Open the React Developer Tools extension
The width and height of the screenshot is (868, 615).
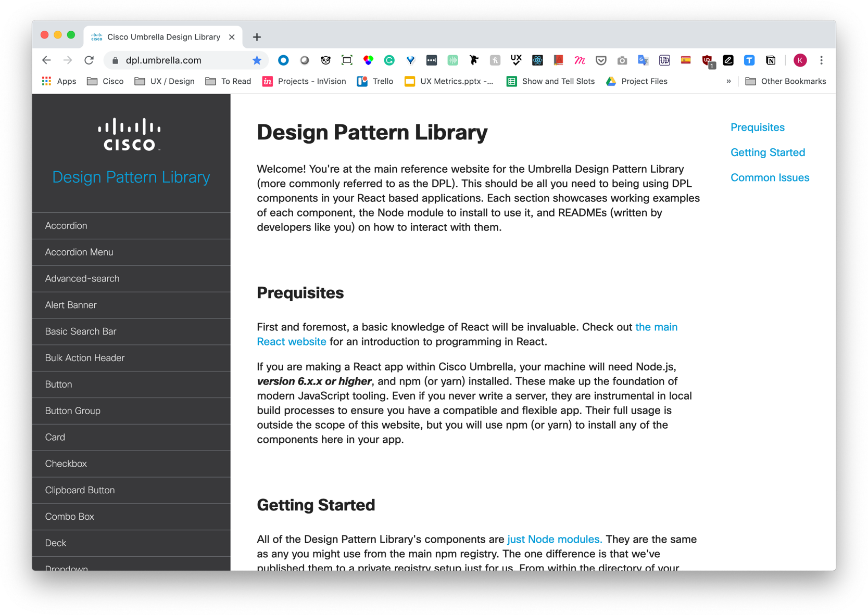(537, 60)
